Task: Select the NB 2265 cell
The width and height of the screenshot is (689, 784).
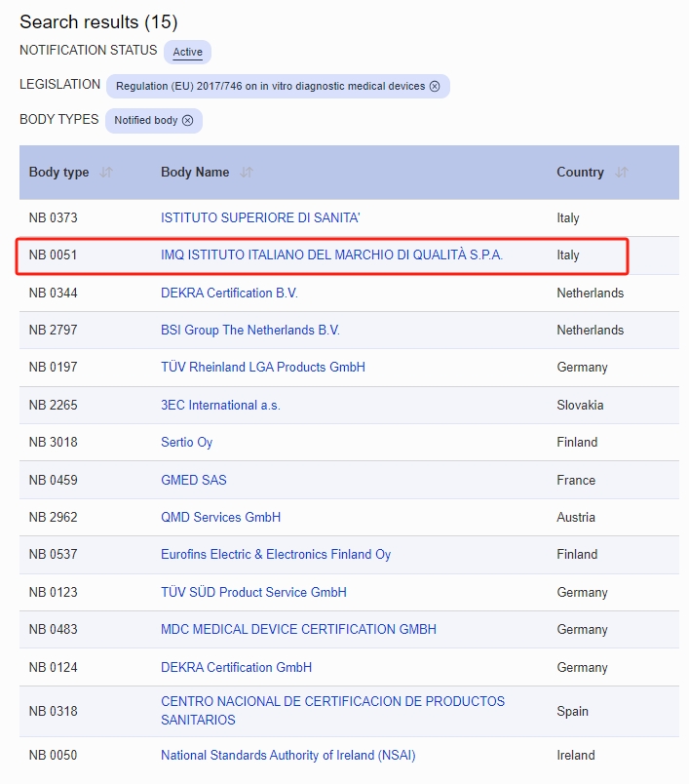Action: pos(53,405)
